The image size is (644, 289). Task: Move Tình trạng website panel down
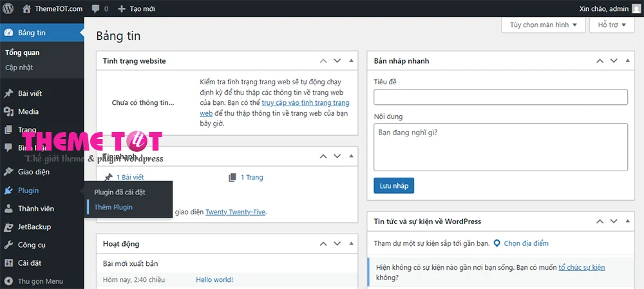tap(337, 61)
